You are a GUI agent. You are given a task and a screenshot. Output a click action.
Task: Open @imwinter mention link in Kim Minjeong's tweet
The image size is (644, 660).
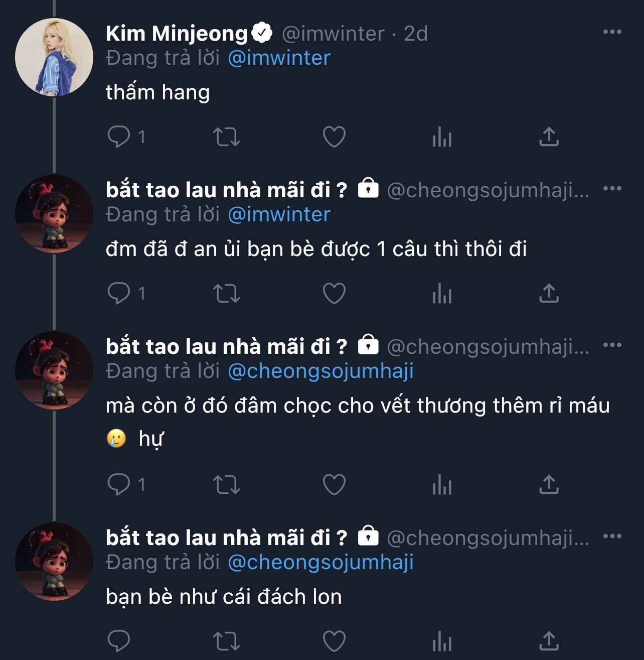pyautogui.click(x=279, y=58)
